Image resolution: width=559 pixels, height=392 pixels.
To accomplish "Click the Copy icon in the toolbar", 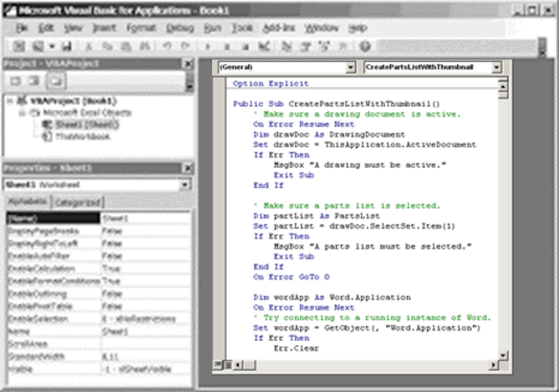I will tap(107, 46).
